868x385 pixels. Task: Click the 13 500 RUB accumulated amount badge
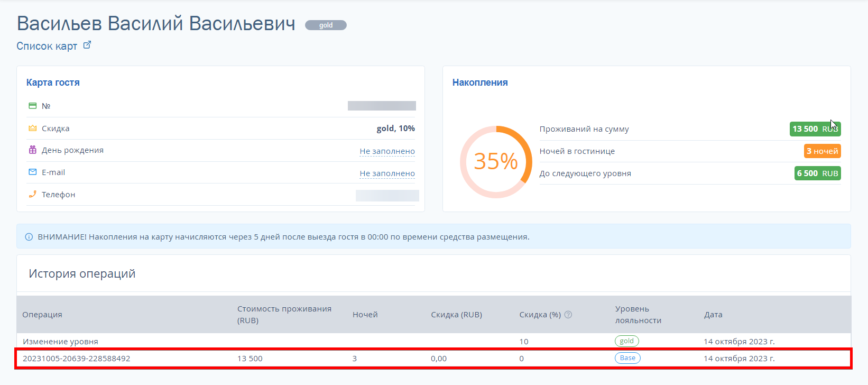pyautogui.click(x=815, y=129)
